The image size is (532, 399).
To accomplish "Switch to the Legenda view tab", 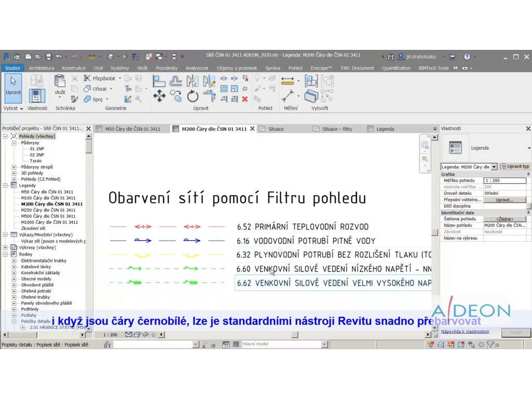I will point(385,129).
